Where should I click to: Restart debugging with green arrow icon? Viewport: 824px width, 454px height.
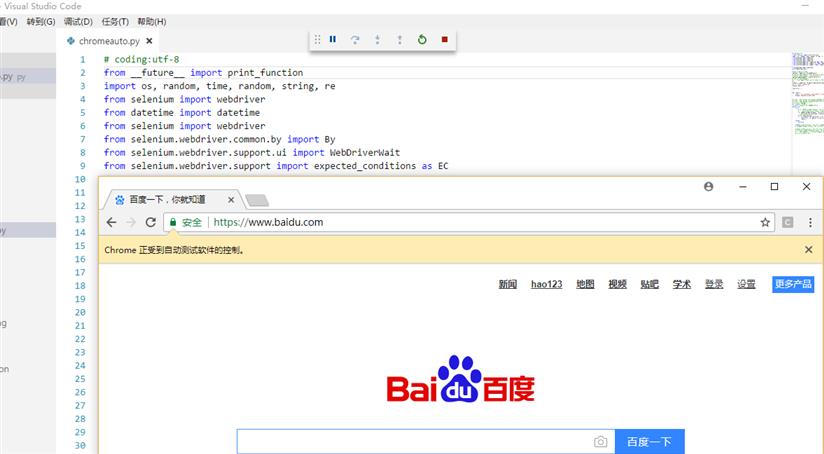(x=422, y=39)
